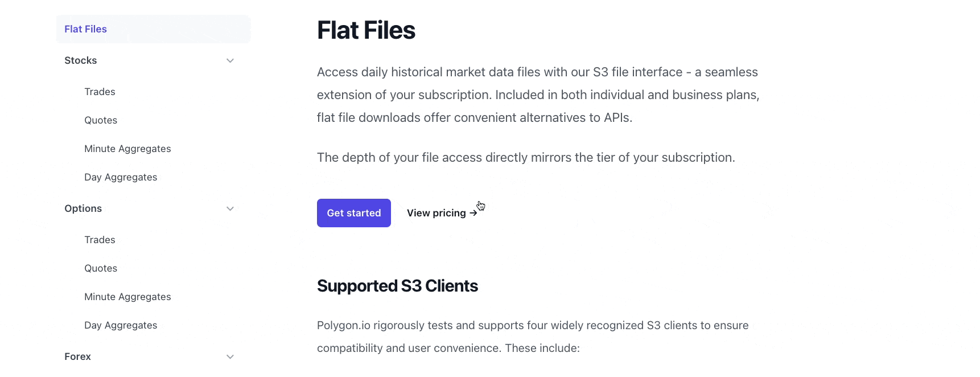This screenshot has width=980, height=377.
Task: Collapse the Options section chevron
Action: pyautogui.click(x=230, y=209)
